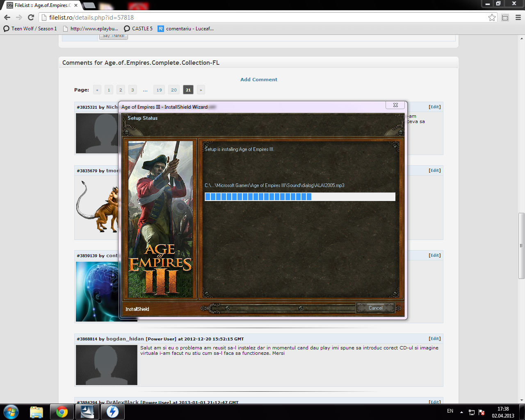Edit comment #3825321
Viewport: 525px width, 420px height.
[435, 107]
